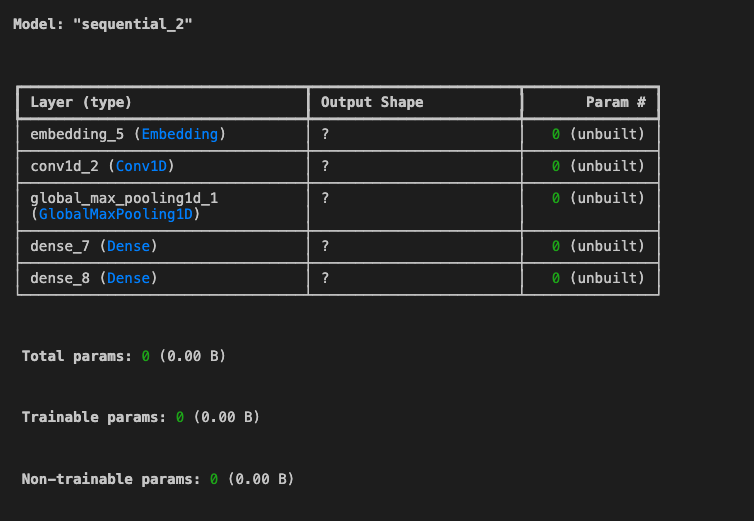Click the Trainable params line

click(141, 417)
